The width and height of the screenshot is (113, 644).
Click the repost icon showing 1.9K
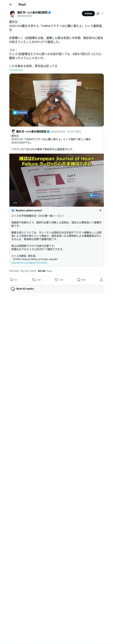(34, 280)
